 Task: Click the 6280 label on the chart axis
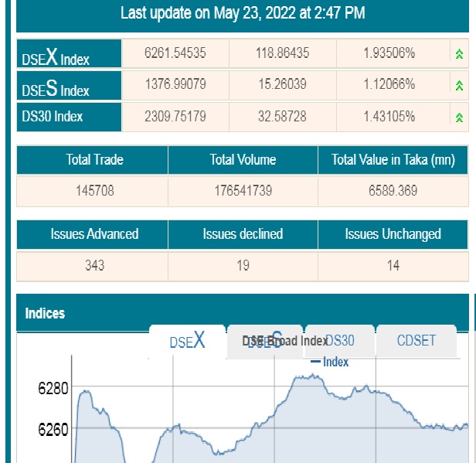53,388
